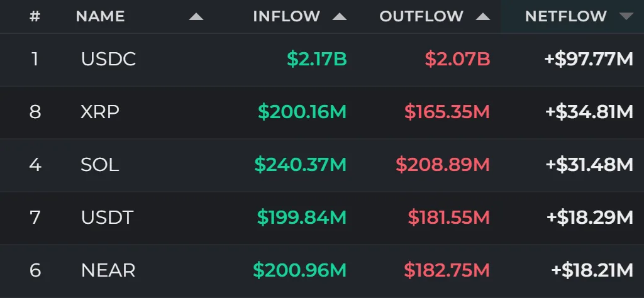644x298 pixels.
Task: Select the USDT token name
Action: pyautogui.click(x=107, y=218)
